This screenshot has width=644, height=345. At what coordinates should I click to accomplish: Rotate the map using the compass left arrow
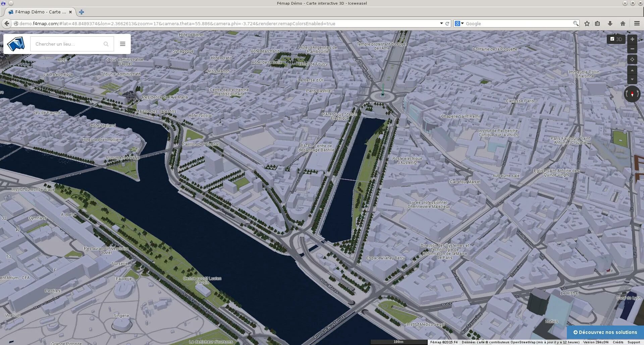tap(626, 94)
